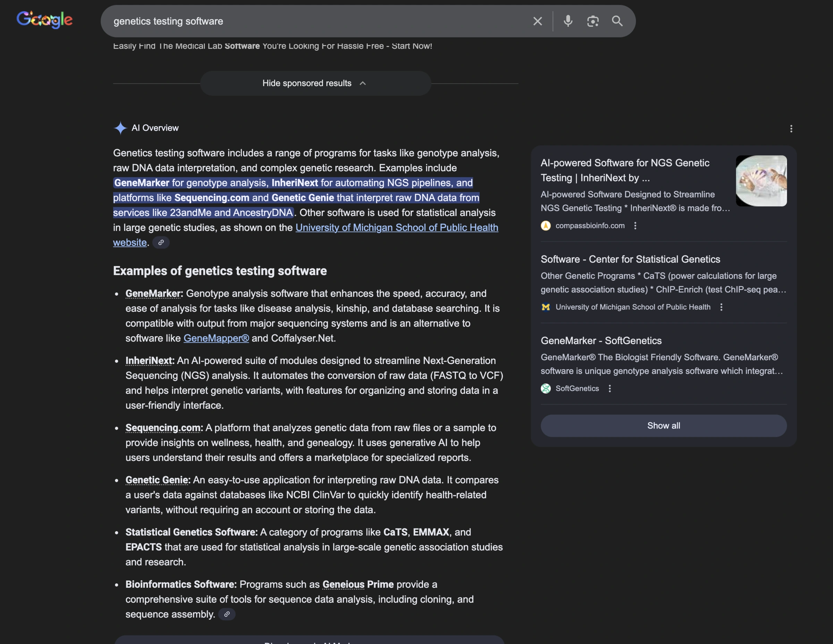
Task: Click the Sequencing.com term in bullet list
Action: tap(163, 428)
